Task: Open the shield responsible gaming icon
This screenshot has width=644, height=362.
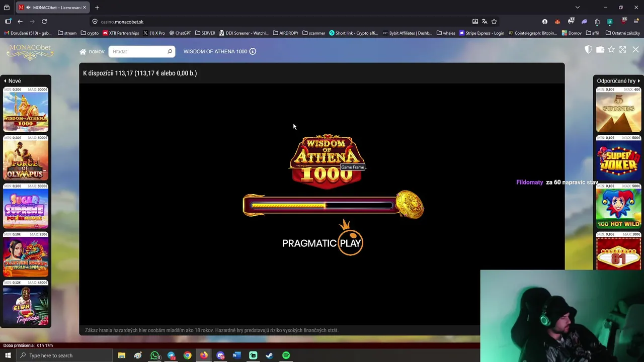Action: (x=588, y=49)
